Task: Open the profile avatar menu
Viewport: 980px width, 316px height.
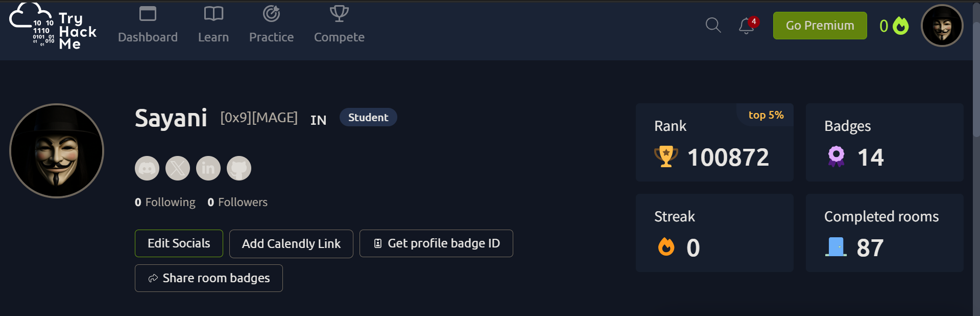Action: (x=942, y=25)
